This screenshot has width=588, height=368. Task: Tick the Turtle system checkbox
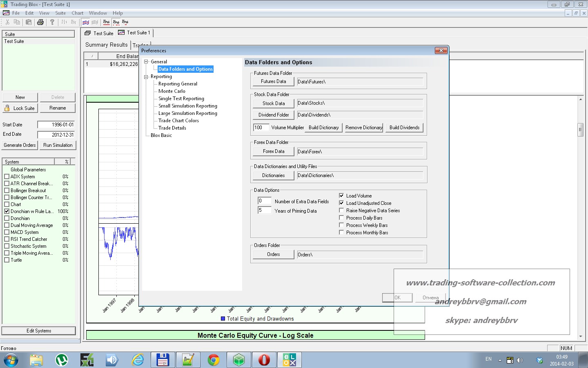(x=7, y=260)
